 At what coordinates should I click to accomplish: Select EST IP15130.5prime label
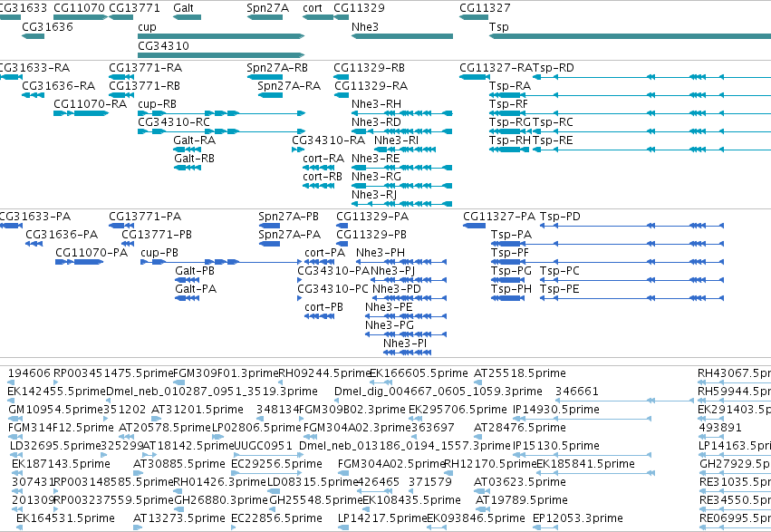coord(556,446)
